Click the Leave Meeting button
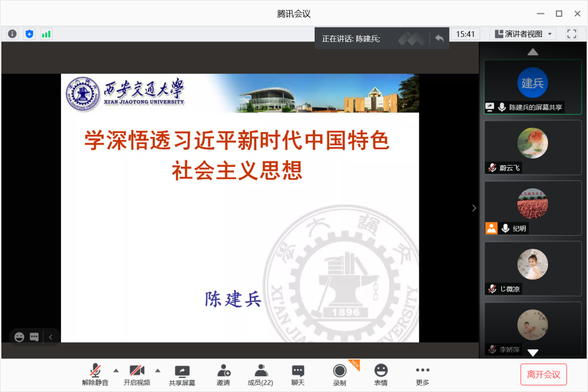This screenshot has height=392, width=588. tap(543, 375)
